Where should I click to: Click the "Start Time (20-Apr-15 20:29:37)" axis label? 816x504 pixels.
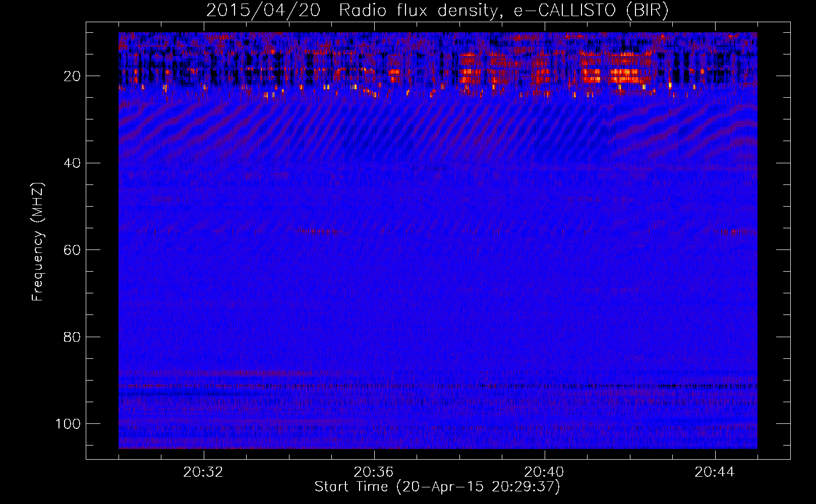(x=437, y=487)
